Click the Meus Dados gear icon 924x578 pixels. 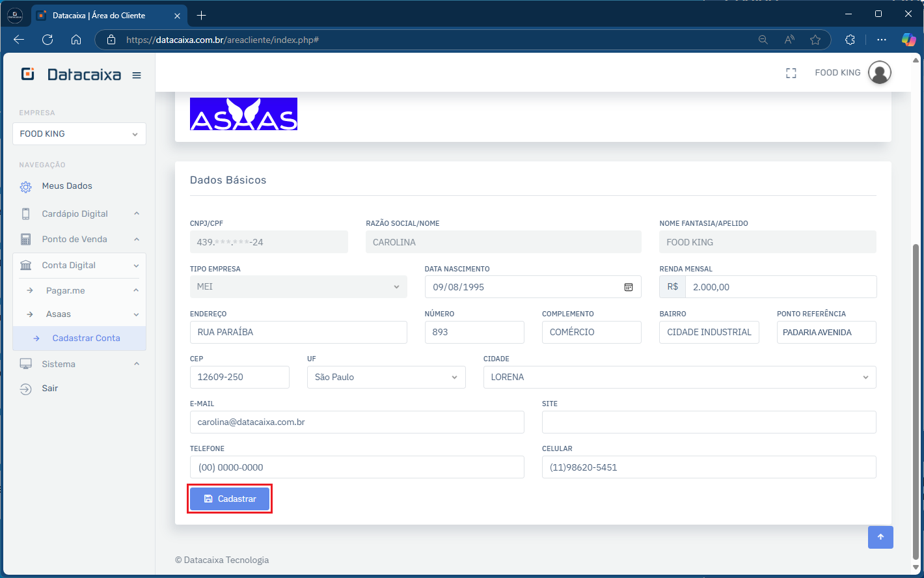(x=26, y=187)
